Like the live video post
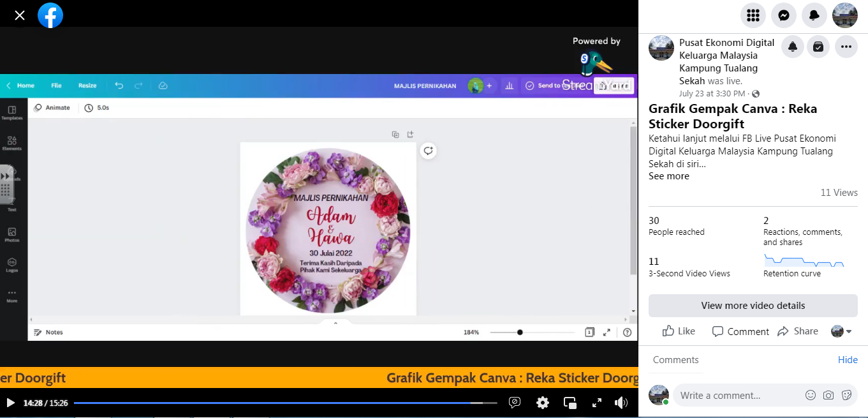The image size is (868, 418). 679,331
